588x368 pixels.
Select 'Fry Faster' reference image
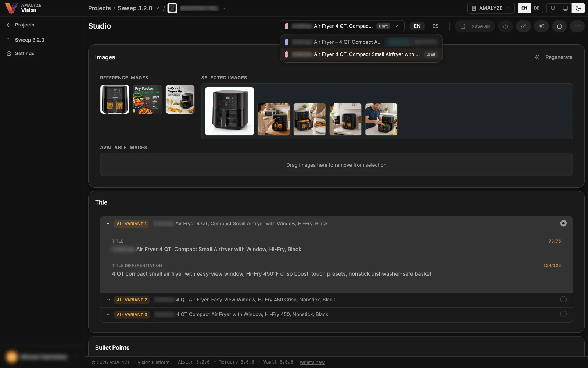(x=147, y=99)
